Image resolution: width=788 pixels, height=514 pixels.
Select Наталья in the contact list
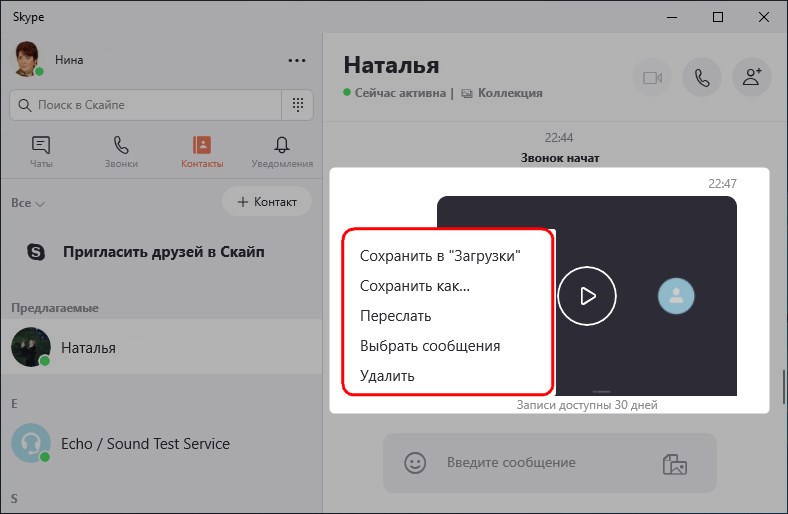(161, 347)
